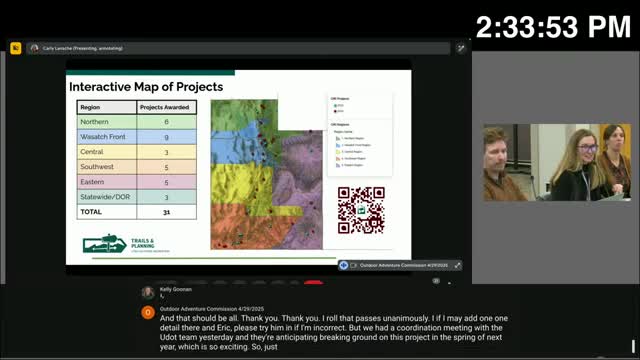This screenshot has width=640, height=360.
Task: Click the blue move handle on meeting pill
Action: [344, 265]
